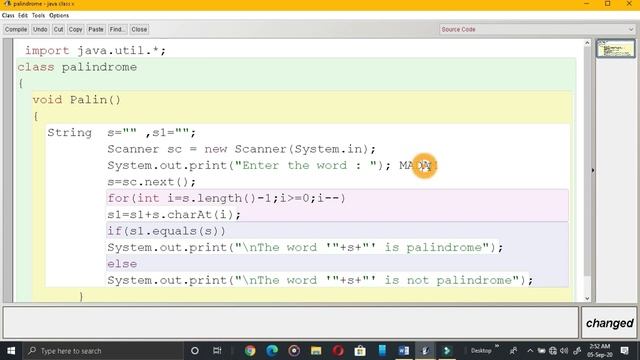Click the String s="" ,s1=""; declaration line
The image size is (640, 360).
[x=122, y=133]
